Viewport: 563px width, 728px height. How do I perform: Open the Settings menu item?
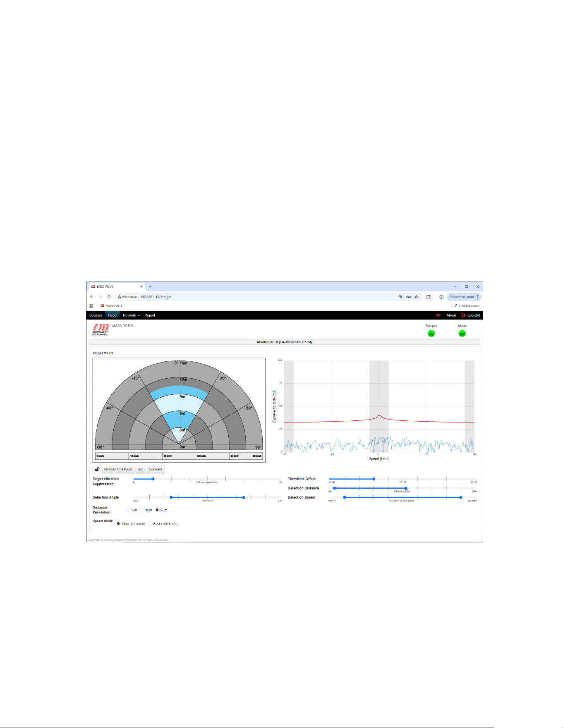point(96,315)
